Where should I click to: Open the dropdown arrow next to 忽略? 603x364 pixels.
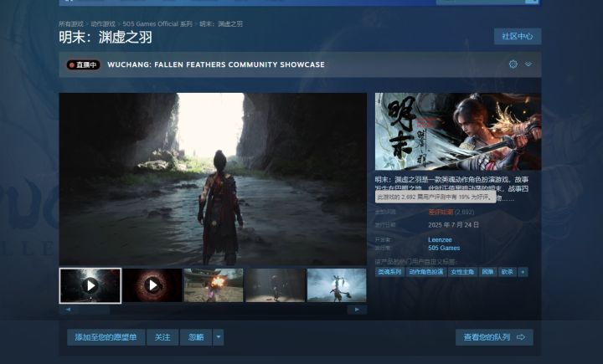click(219, 337)
